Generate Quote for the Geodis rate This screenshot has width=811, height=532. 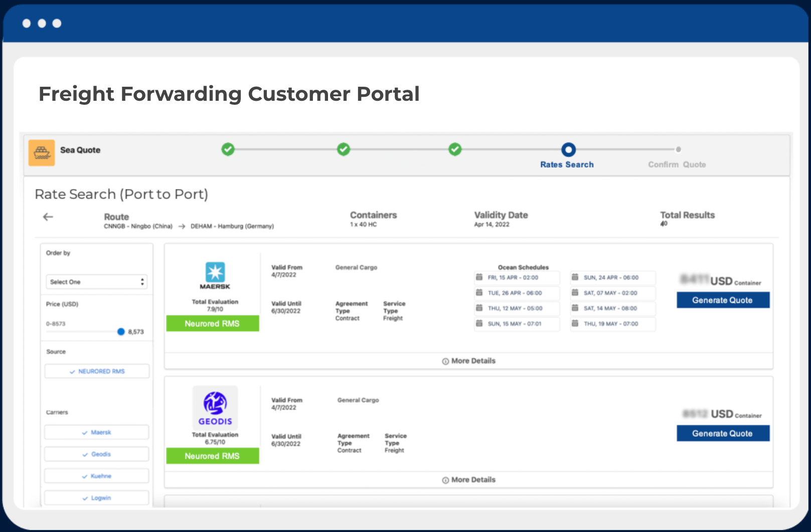(723, 433)
